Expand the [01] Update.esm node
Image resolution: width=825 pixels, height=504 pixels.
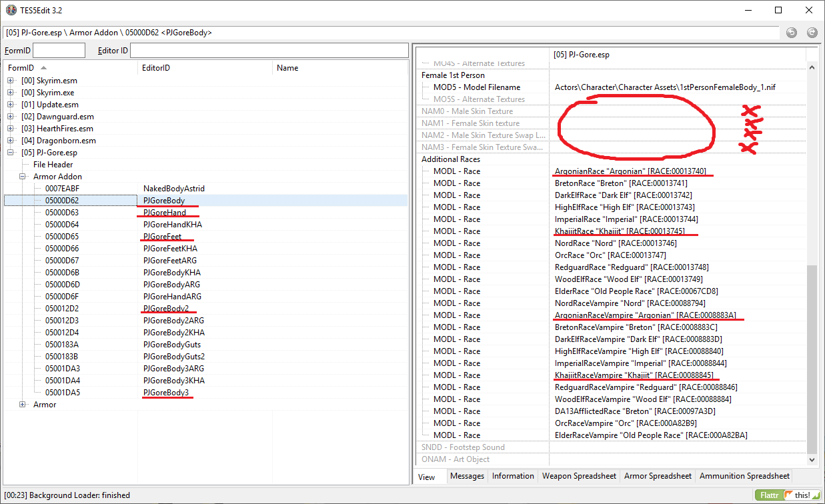click(11, 105)
